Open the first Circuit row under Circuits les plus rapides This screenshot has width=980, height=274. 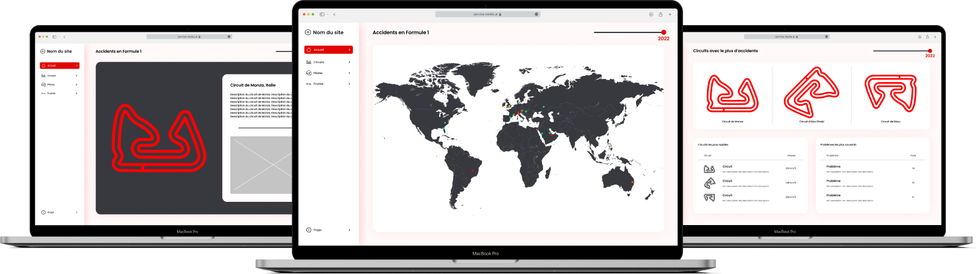coord(750,168)
